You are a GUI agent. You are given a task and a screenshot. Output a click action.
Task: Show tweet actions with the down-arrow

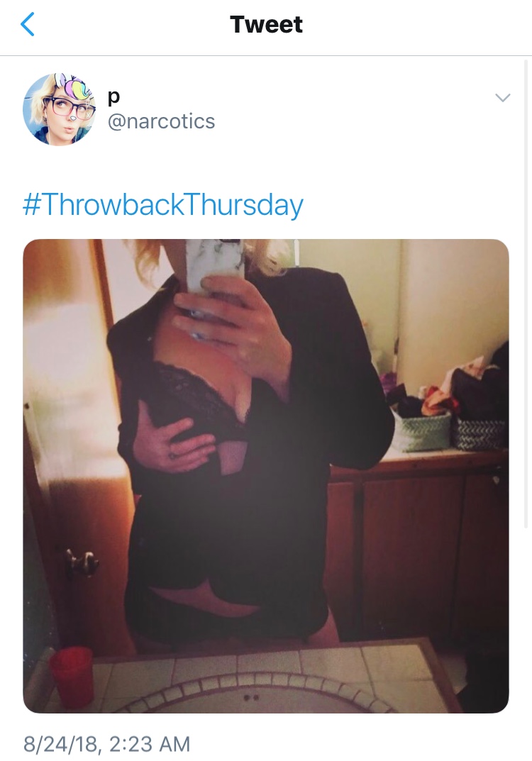click(x=502, y=98)
